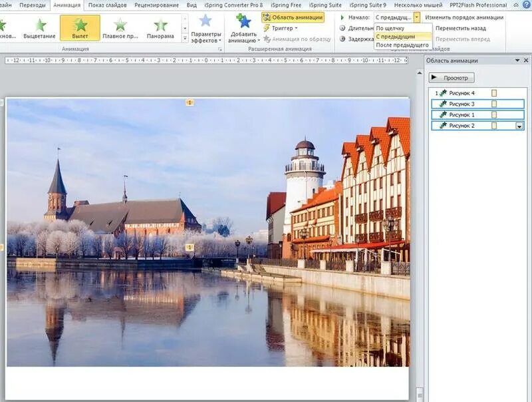Select the Калининград photo on the slide
Viewport: 532px width, 402px height.
pyautogui.click(x=208, y=232)
